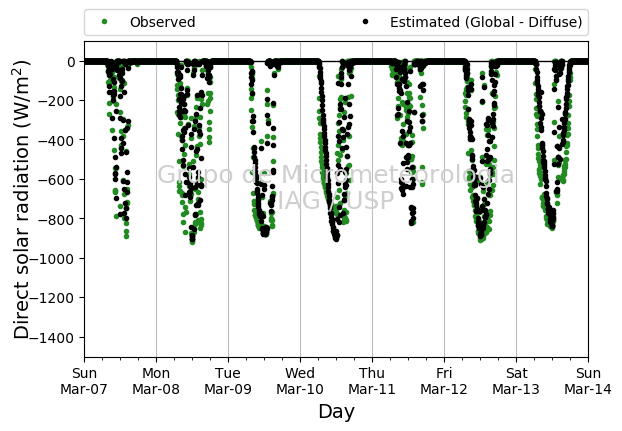Click the y-axis tick label −1400

click(52, 337)
